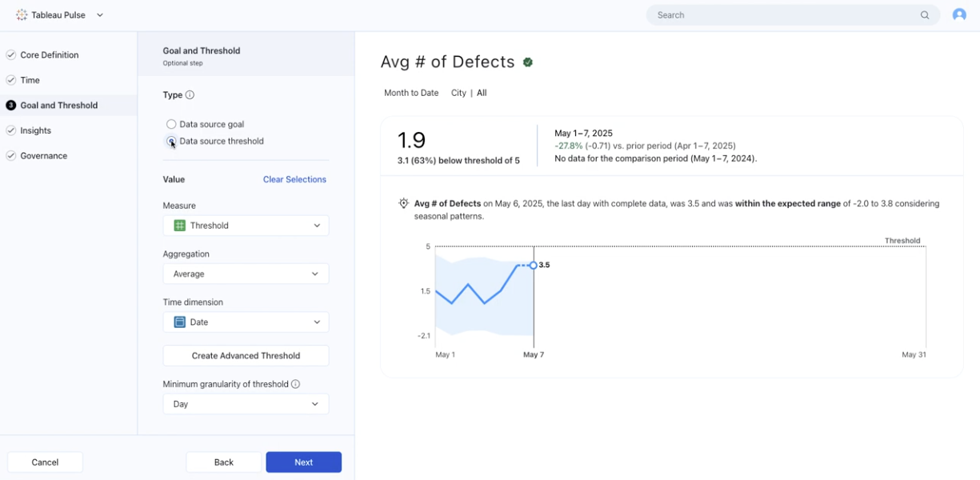Click the Create Advanced Threshold button
Viewport: 980px width, 480px height.
pos(246,356)
